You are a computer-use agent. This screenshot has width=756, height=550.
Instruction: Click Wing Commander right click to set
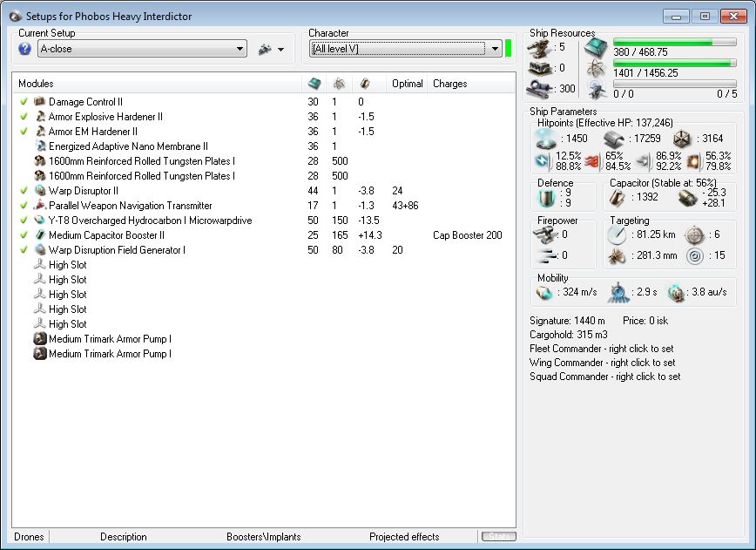(602, 363)
